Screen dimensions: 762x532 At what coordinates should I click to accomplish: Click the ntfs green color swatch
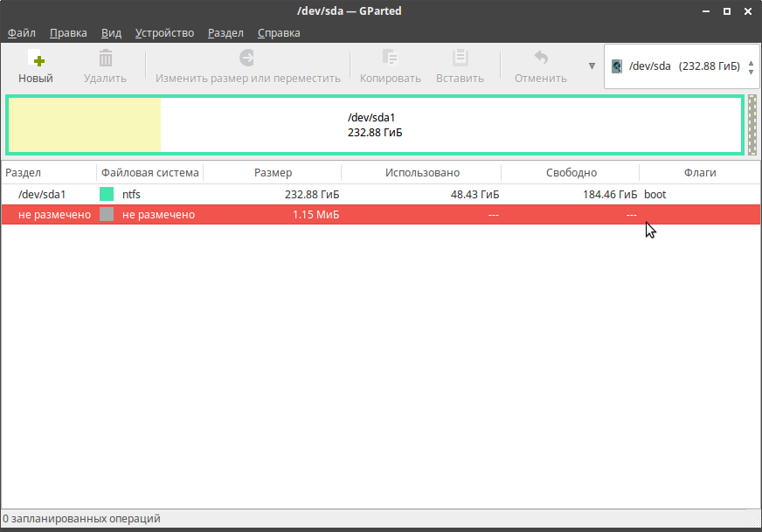click(x=107, y=194)
